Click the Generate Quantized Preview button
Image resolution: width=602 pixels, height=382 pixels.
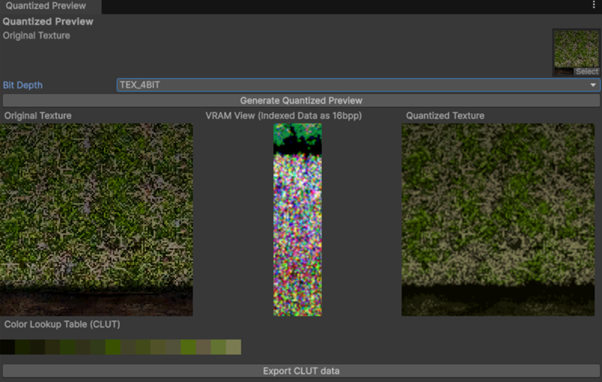pyautogui.click(x=301, y=101)
